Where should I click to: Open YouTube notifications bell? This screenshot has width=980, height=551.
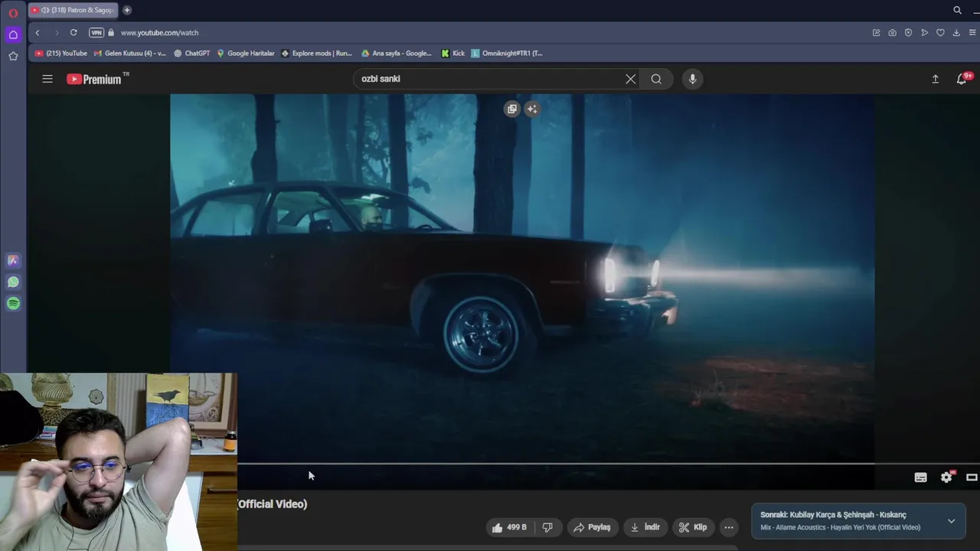coord(962,79)
